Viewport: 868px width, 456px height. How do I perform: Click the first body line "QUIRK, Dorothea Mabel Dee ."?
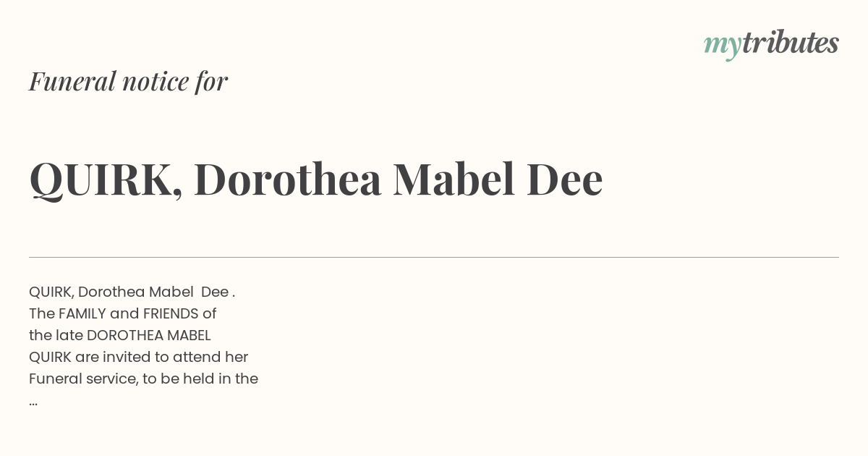coord(132,292)
